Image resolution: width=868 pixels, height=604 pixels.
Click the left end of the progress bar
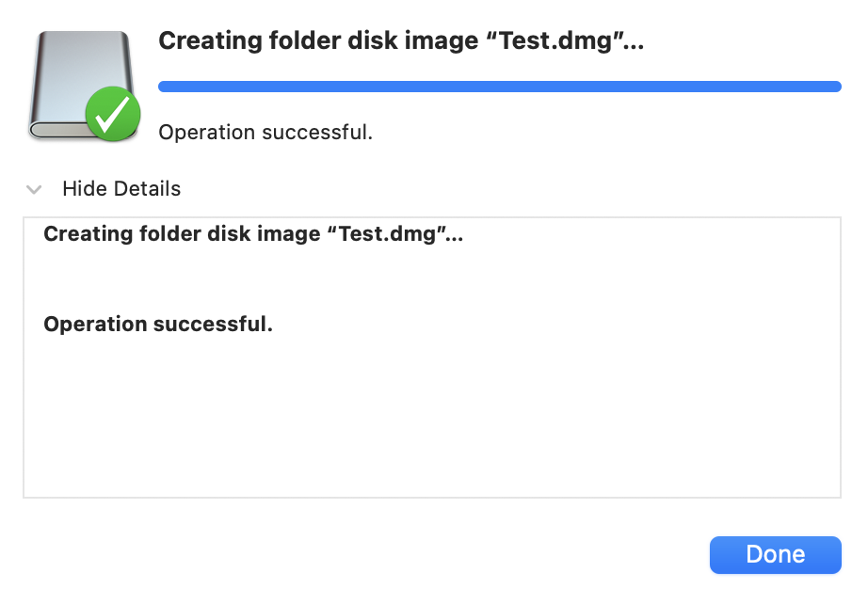coord(164,87)
